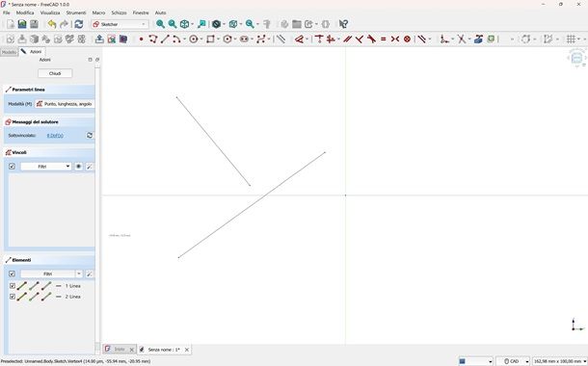Click the Fit selection zoom icon
This screenshot has width=588, height=366.
click(x=173, y=24)
